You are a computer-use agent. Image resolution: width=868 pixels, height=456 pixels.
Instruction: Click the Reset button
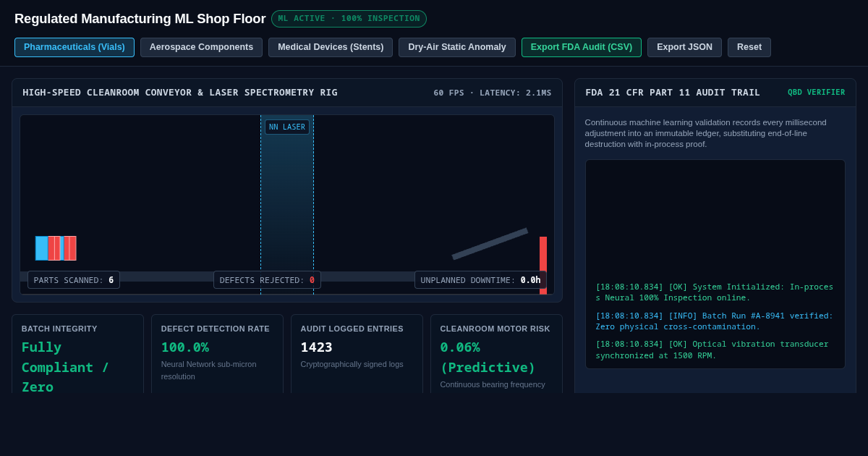(x=749, y=47)
